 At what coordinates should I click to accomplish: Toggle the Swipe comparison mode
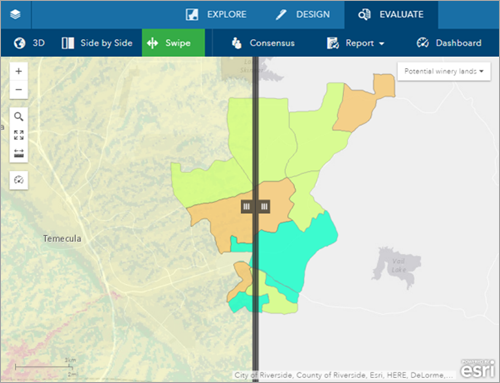tap(173, 43)
